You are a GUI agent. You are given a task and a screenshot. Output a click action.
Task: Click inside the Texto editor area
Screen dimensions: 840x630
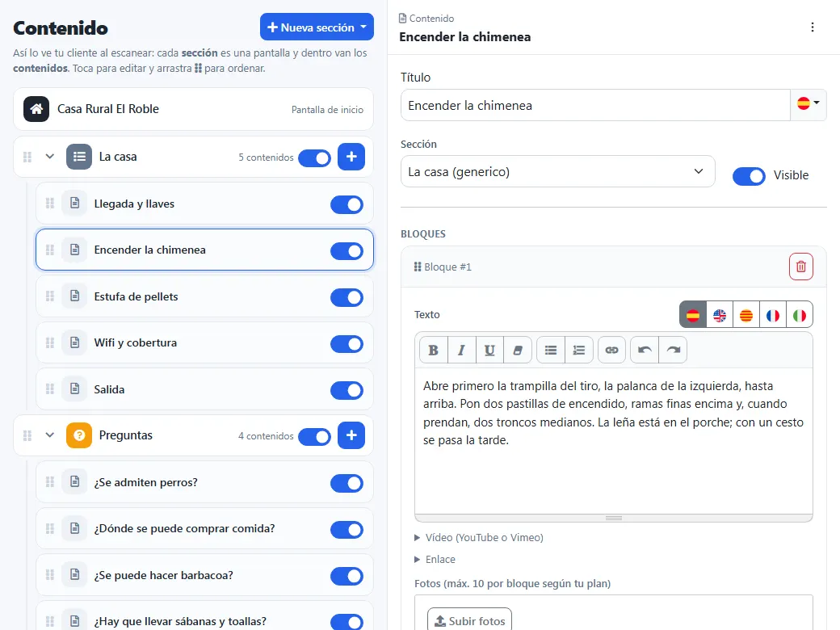613,441
